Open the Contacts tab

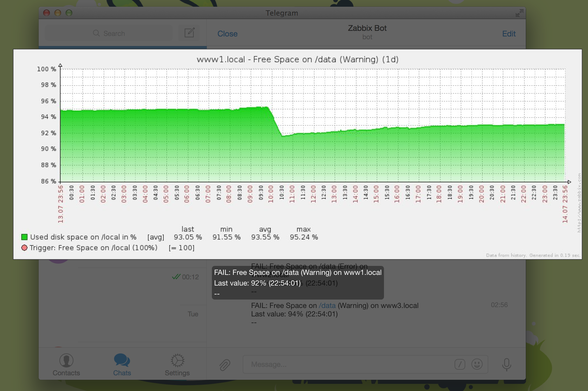pos(66,365)
